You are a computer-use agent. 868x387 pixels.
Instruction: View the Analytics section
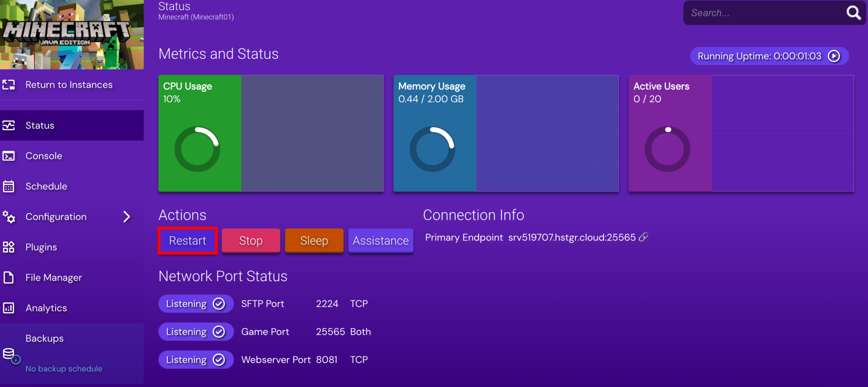pos(46,308)
